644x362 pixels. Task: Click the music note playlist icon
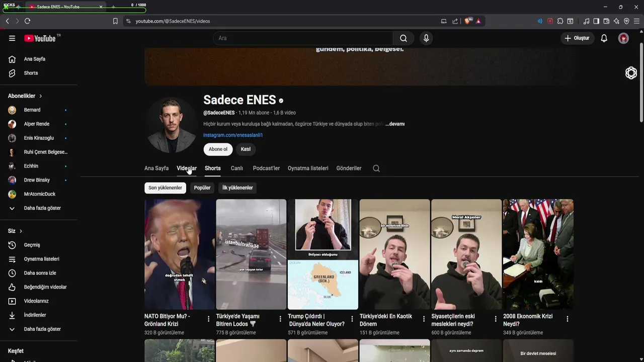click(x=586, y=21)
